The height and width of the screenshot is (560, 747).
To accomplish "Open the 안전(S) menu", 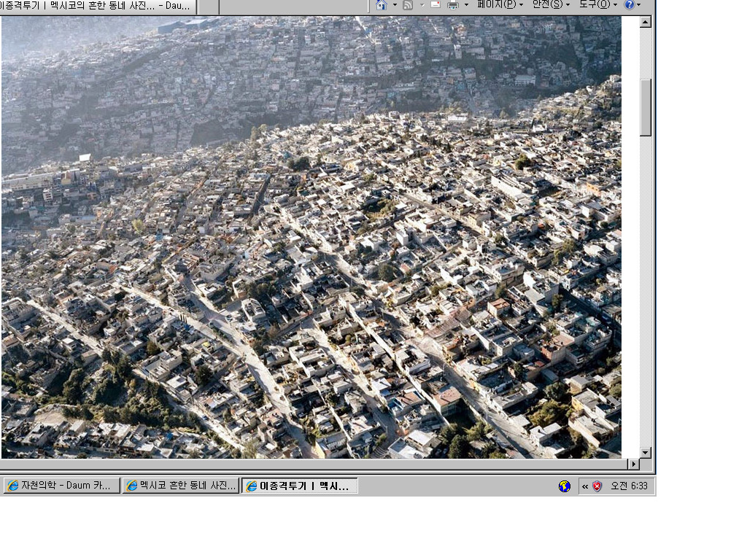I will click(x=551, y=5).
